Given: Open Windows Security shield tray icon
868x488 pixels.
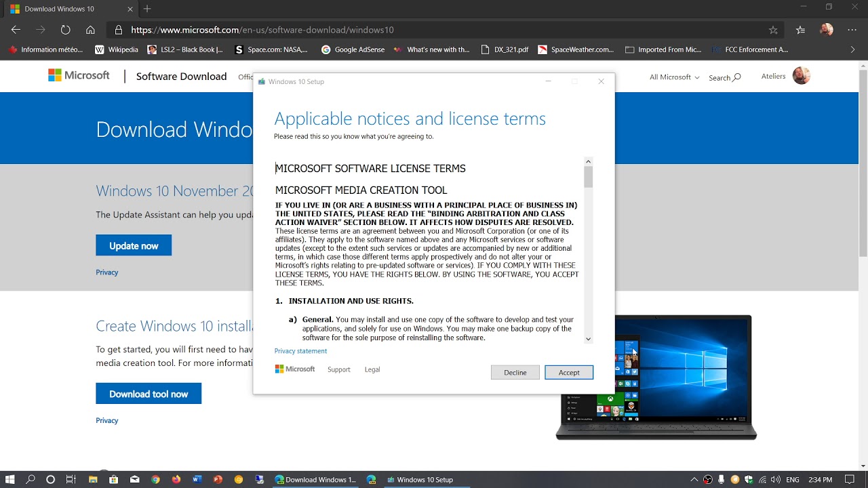Looking at the screenshot, I should tap(749, 479).
